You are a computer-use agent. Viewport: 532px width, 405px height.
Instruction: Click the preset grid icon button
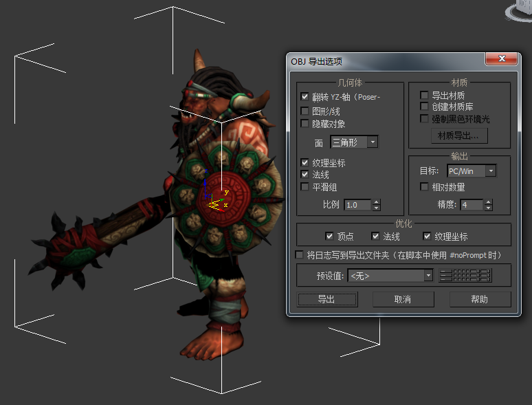coord(465,275)
